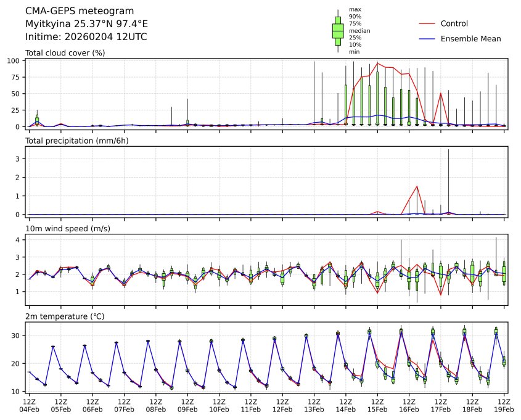Click the Control cloud cover peak at 15Feb
Viewport: 521px width, 420px height.
pyautogui.click(x=378, y=63)
